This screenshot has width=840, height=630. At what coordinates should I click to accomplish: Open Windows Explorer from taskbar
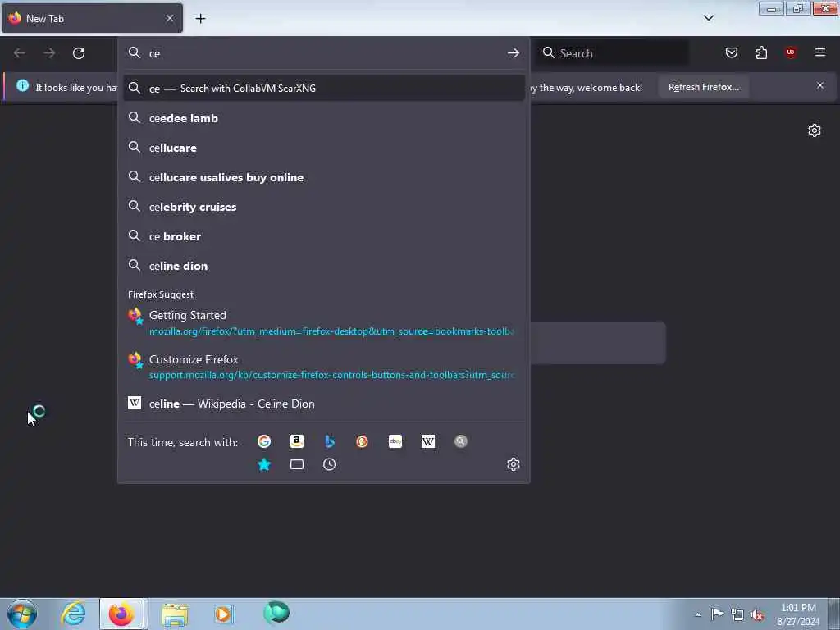[x=175, y=614]
